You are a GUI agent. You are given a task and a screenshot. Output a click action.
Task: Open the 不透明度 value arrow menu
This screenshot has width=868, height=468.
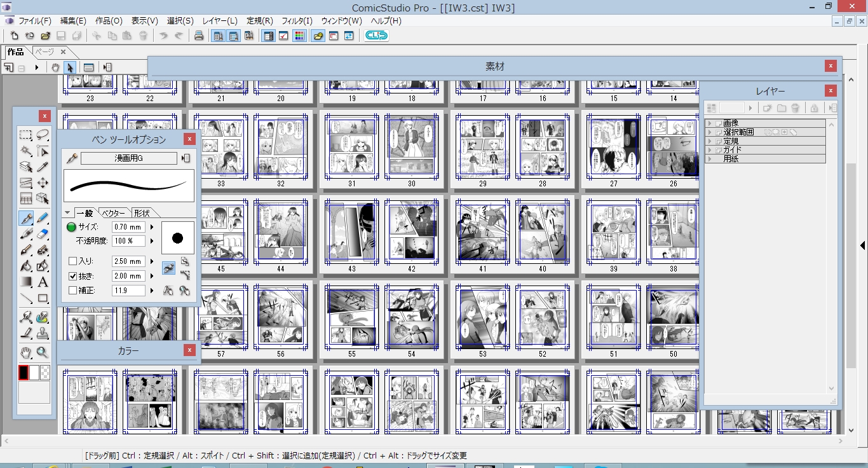[x=152, y=242]
